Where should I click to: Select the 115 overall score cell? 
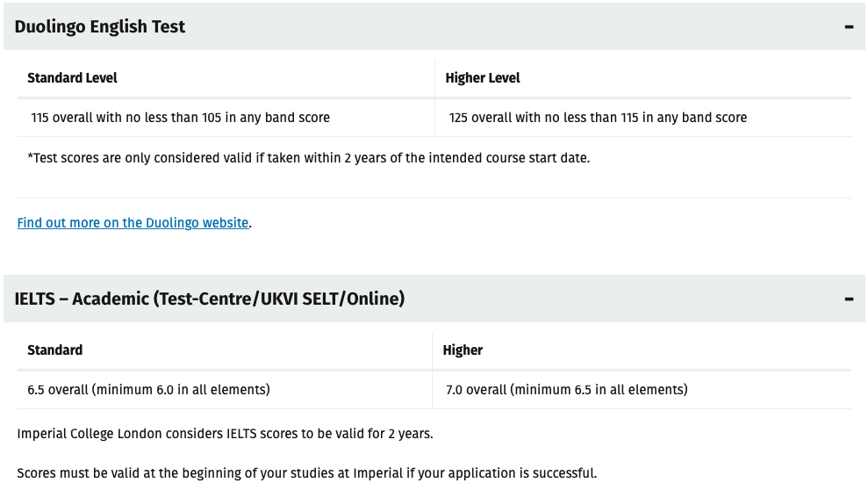click(180, 118)
